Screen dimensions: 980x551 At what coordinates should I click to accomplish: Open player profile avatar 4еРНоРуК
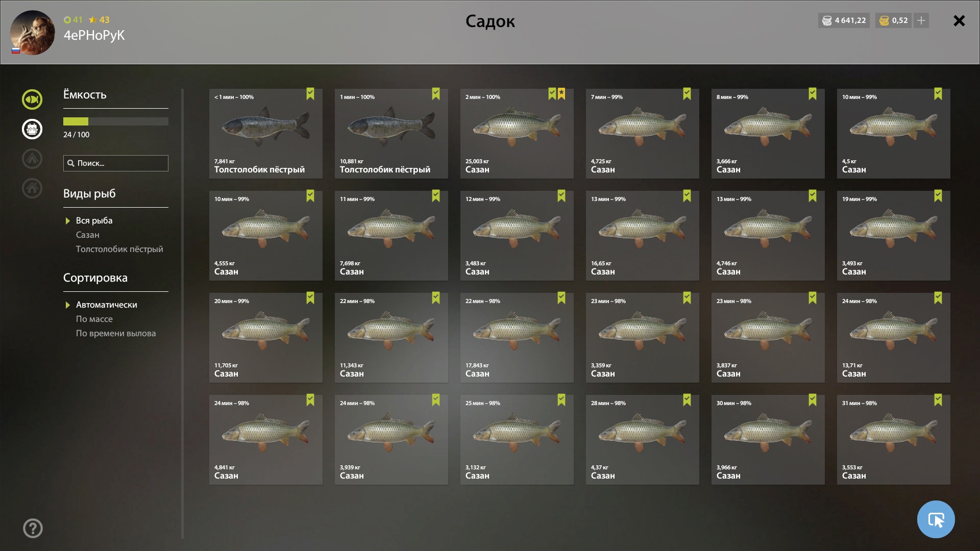(x=33, y=33)
